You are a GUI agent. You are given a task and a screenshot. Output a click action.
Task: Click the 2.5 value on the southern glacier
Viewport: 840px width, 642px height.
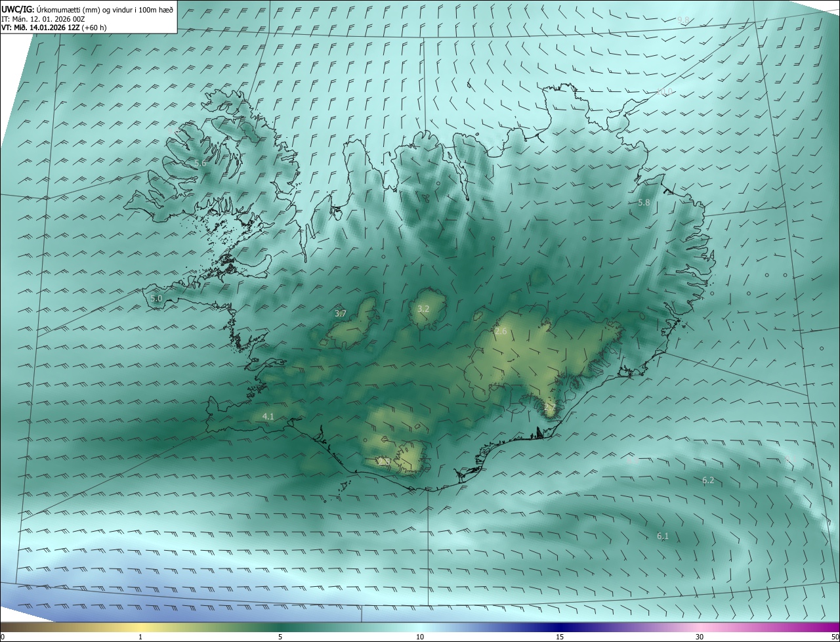point(384,461)
